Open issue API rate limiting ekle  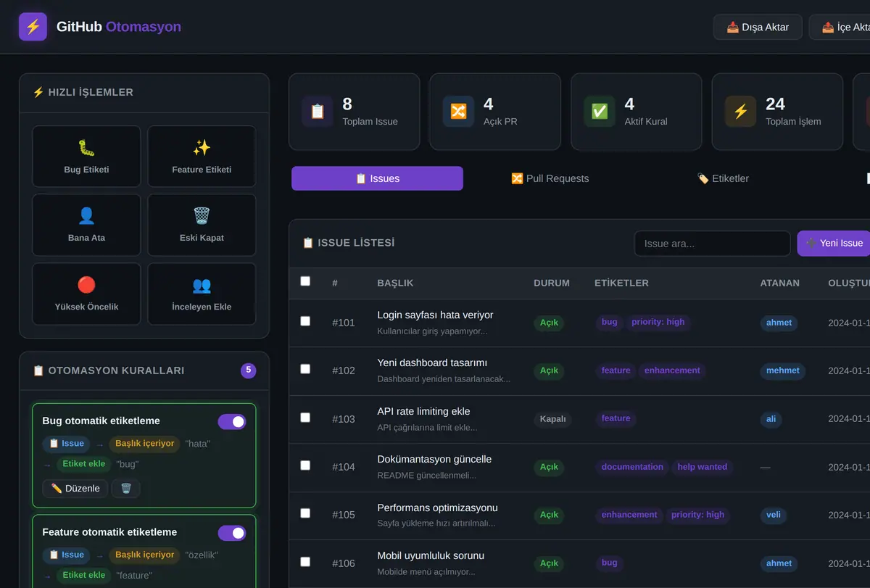(423, 411)
